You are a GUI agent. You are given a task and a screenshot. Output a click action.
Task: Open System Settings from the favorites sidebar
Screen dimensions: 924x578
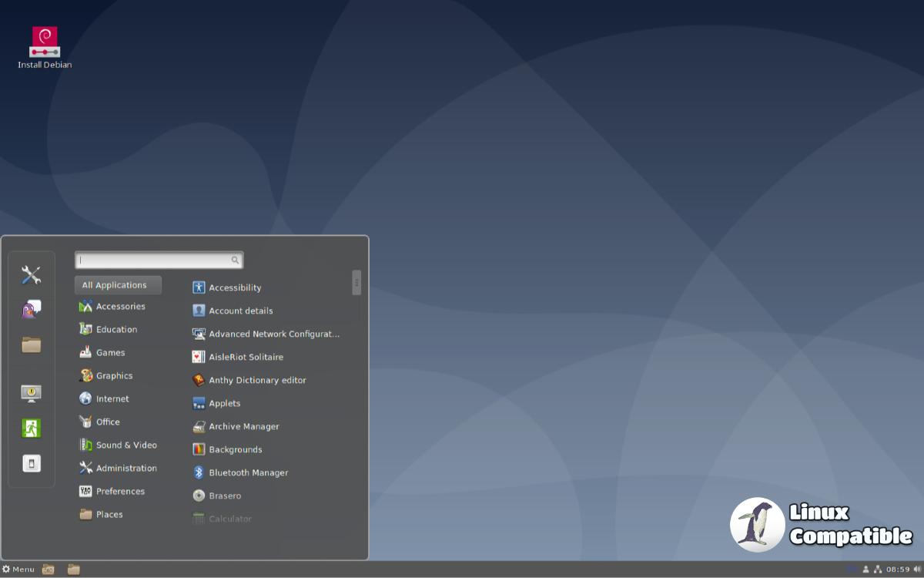(x=31, y=275)
